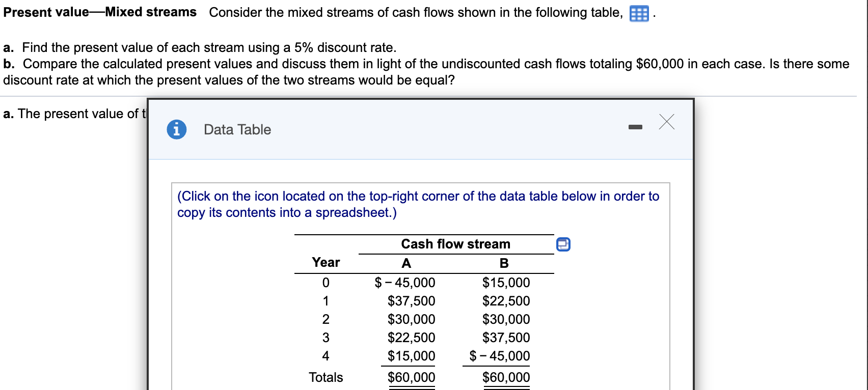Viewport: 868px width, 390px height.
Task: Close the Data Table popup with the X
Action: click(x=666, y=122)
